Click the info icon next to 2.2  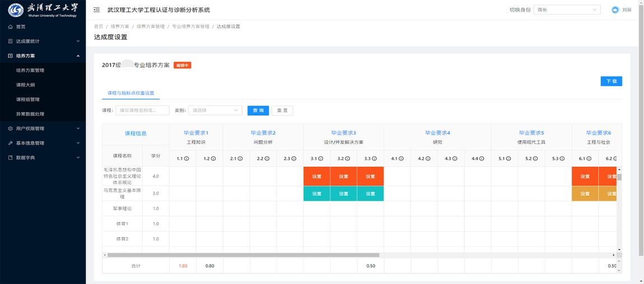[267, 159]
